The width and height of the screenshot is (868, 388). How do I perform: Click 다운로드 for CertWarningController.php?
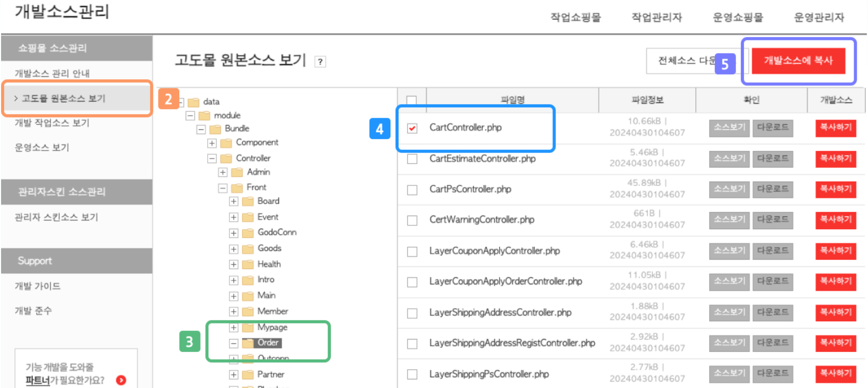[x=773, y=220]
